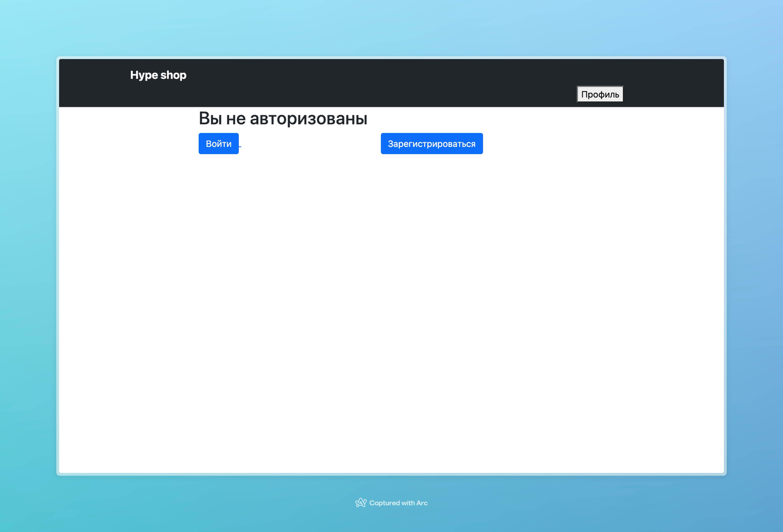This screenshot has height=532, width=783.
Task: Click the word "авторизованы" in the heading
Action: pyautogui.click(x=308, y=119)
